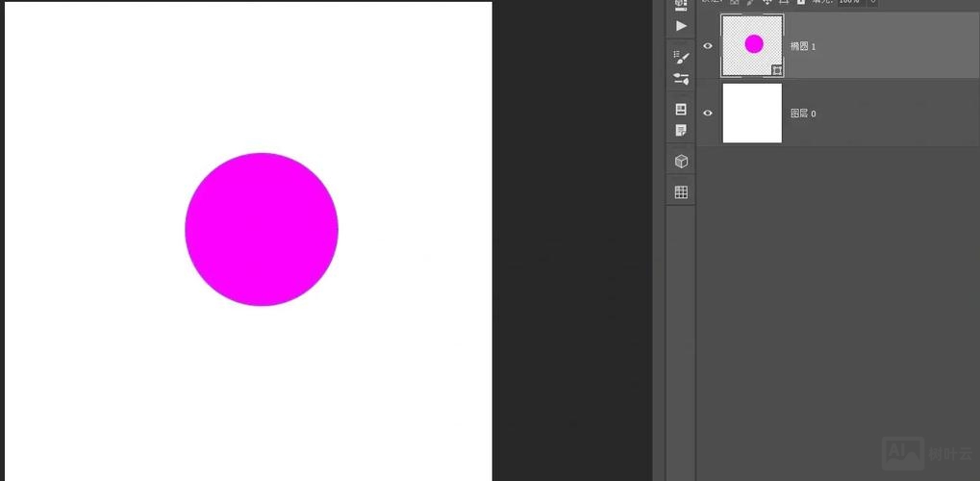
Task: Click the 椭圆 1 layer name
Action: [803, 46]
